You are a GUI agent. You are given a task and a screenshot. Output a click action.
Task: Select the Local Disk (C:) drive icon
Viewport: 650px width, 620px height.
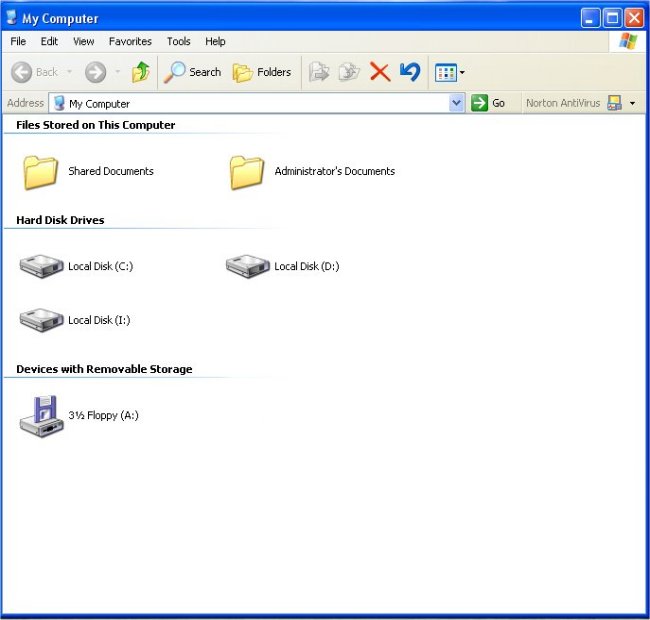(41, 266)
